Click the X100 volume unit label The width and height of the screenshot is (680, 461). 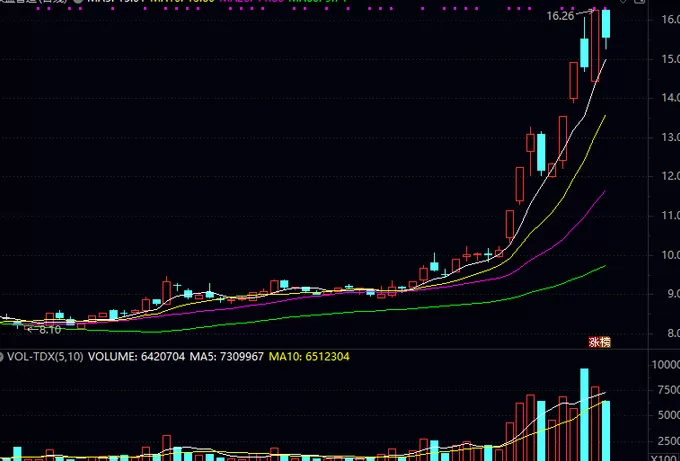[x=664, y=456]
